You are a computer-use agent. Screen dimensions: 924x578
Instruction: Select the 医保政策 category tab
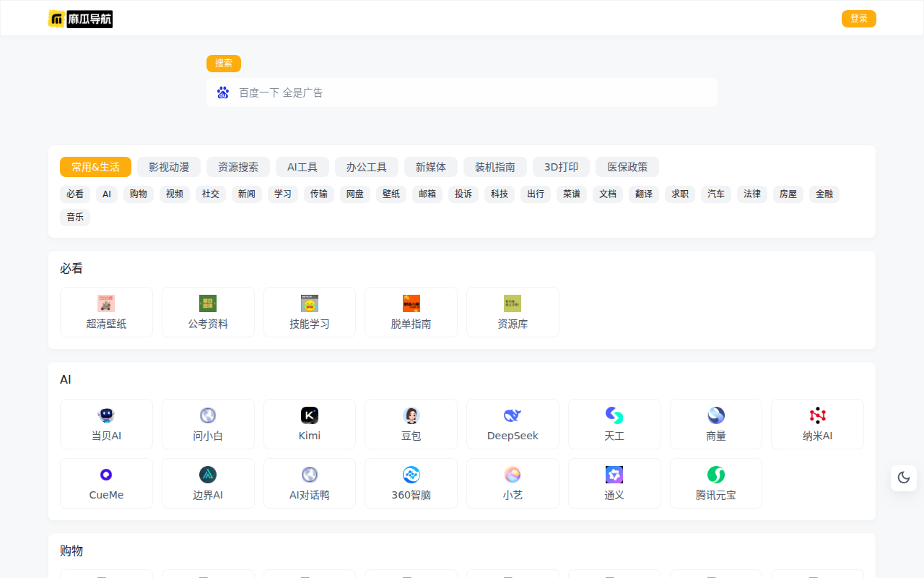click(627, 167)
